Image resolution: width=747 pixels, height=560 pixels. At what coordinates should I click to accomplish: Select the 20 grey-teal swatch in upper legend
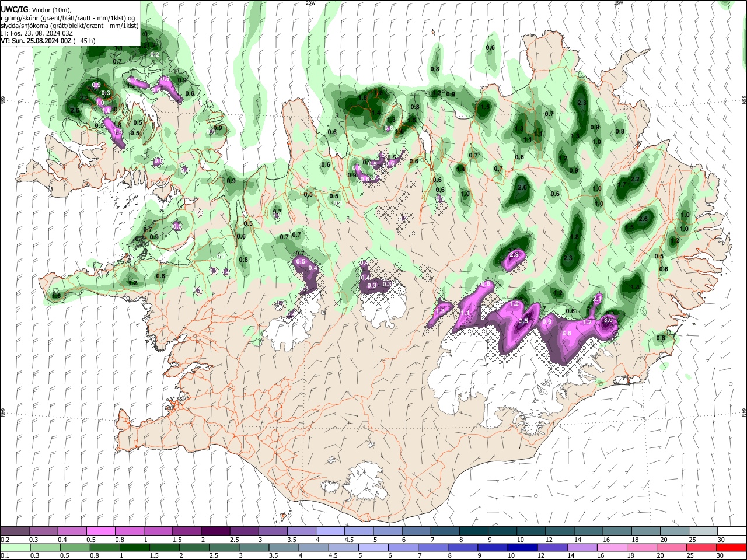(x=674, y=531)
